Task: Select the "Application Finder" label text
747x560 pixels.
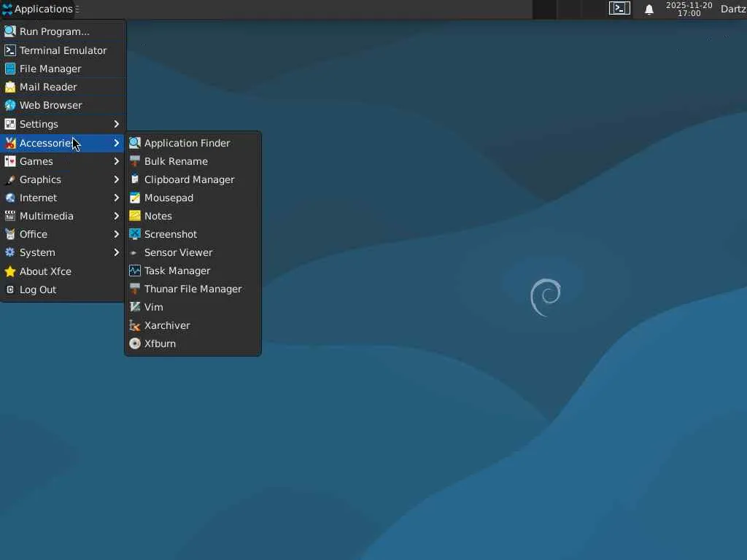Action: [187, 143]
